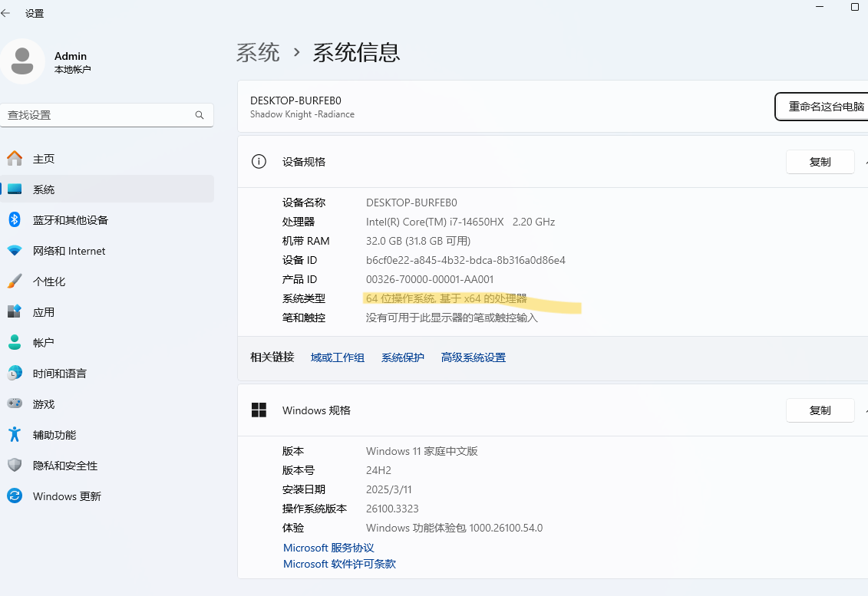Click highlighted 64 位操作系统 text
This screenshot has height=596, width=868.
tap(446, 298)
